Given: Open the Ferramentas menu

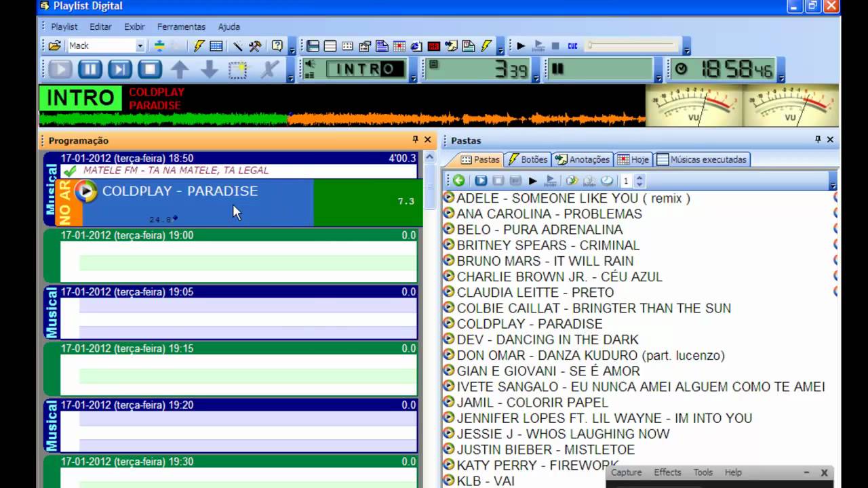Looking at the screenshot, I should [x=181, y=27].
